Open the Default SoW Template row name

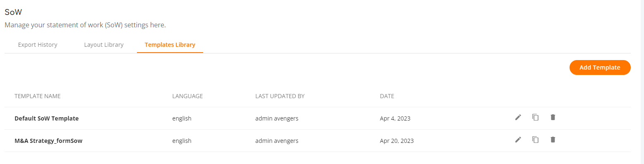click(x=47, y=118)
